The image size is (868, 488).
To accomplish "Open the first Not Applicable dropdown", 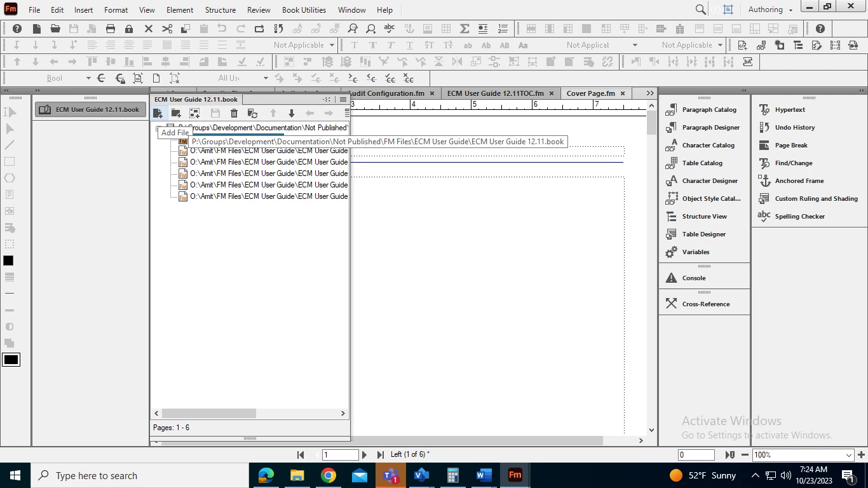I will (332, 45).
